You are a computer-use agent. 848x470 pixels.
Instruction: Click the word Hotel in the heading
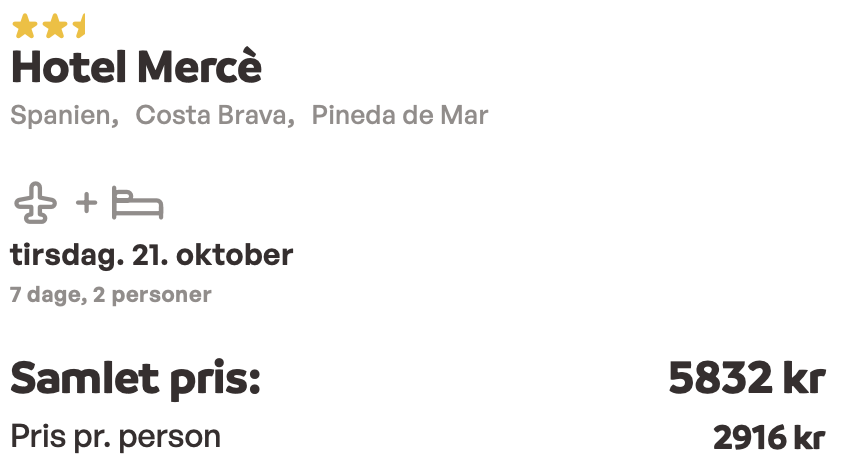pos(69,67)
